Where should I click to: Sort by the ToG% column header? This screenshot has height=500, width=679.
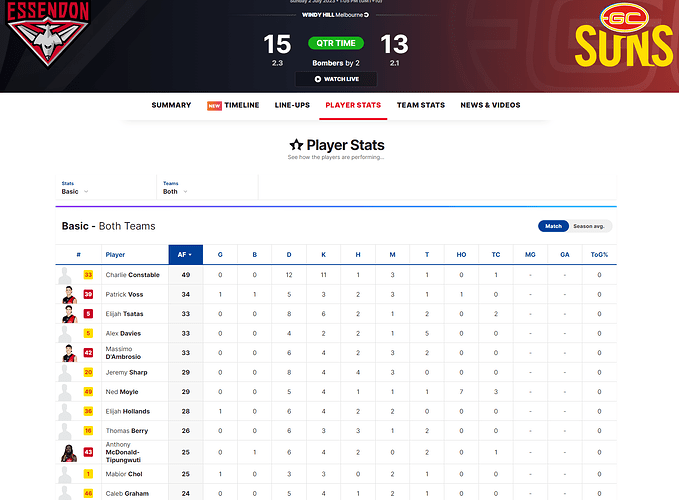[x=599, y=255]
